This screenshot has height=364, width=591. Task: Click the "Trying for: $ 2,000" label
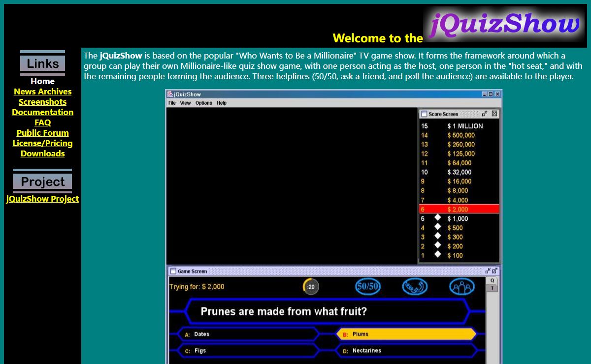(x=197, y=287)
